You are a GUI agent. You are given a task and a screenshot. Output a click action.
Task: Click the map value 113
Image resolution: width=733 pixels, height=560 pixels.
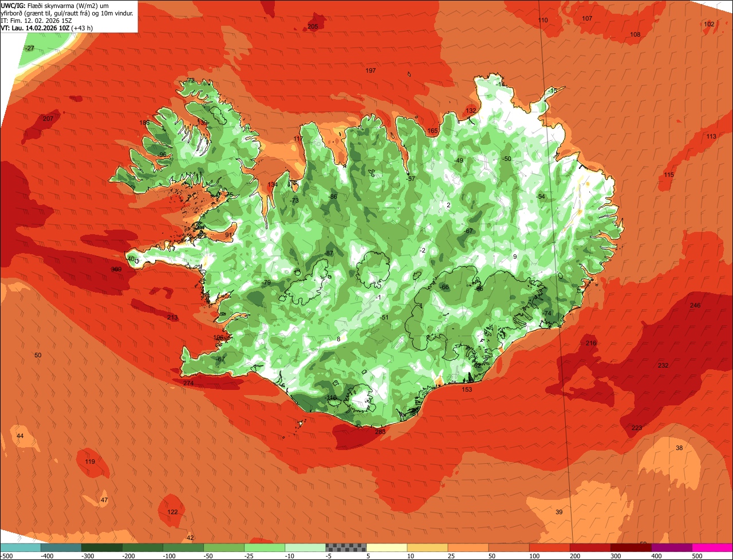pyautogui.click(x=711, y=137)
